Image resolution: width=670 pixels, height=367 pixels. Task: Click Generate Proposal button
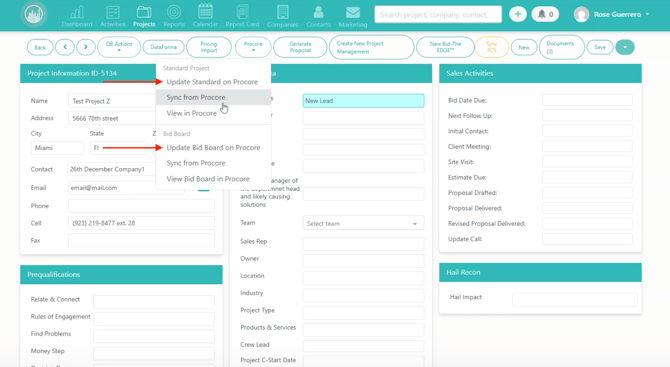[300, 47]
